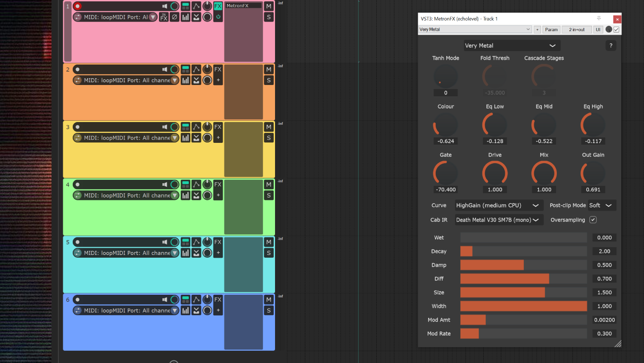Click the Param button

(551, 29)
